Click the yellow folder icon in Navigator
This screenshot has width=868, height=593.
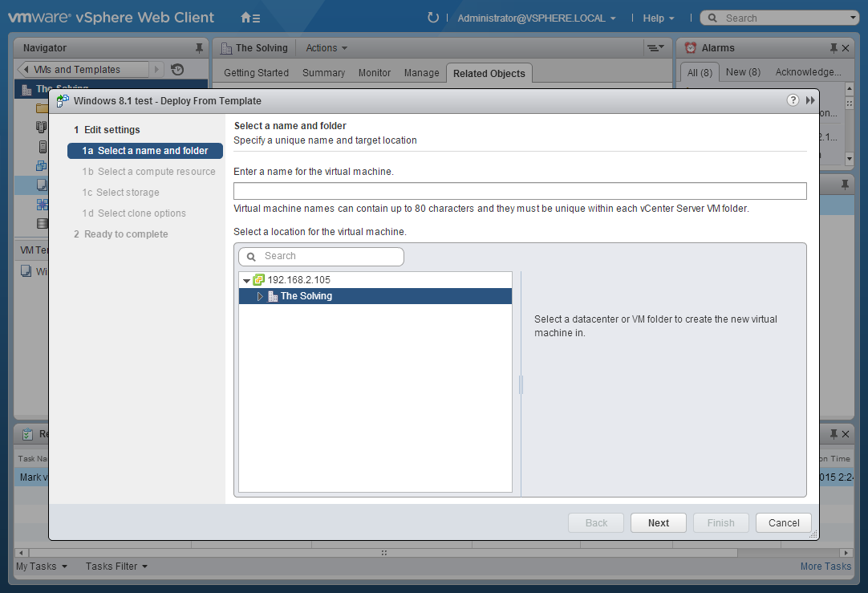(x=42, y=108)
